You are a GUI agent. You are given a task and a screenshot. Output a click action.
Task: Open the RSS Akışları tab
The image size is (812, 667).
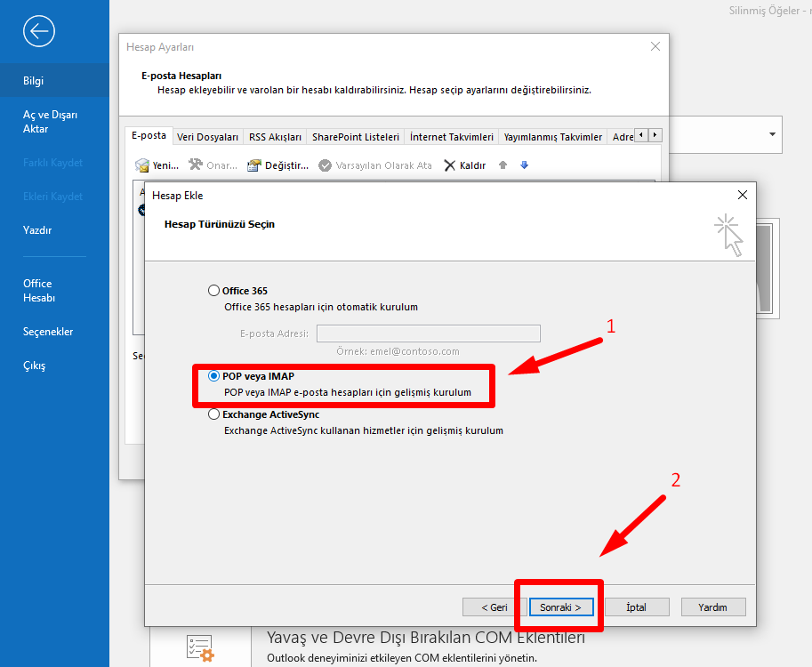click(275, 137)
